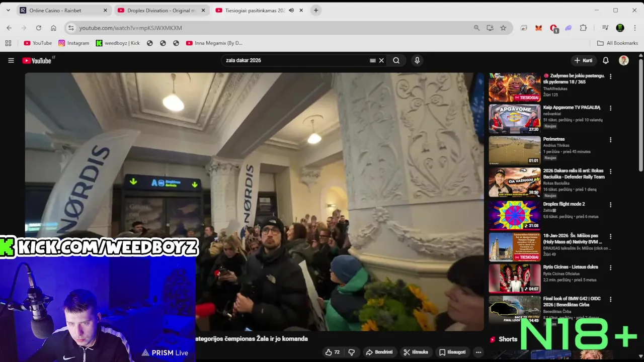Click the install app icon in address bar
The image size is (644, 362).
[x=490, y=28]
